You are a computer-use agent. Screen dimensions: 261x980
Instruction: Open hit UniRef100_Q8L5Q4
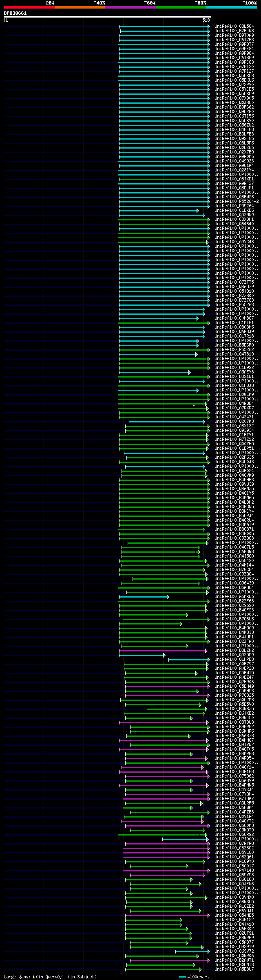tap(234, 27)
